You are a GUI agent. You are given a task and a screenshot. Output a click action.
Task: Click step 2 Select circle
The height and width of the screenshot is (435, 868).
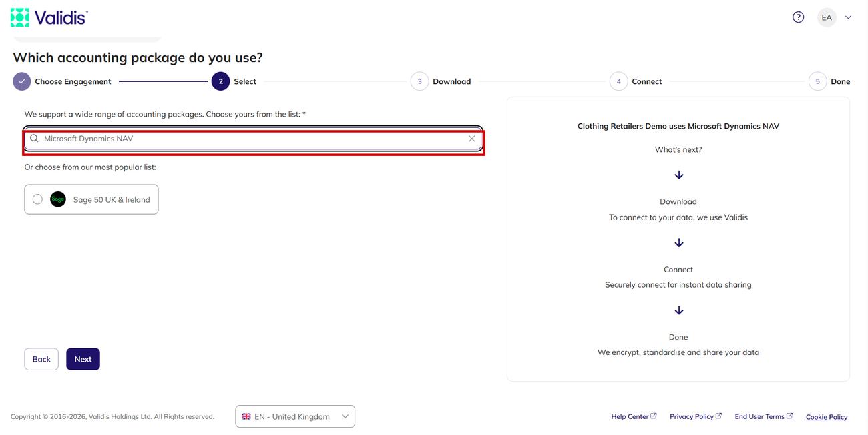point(221,81)
